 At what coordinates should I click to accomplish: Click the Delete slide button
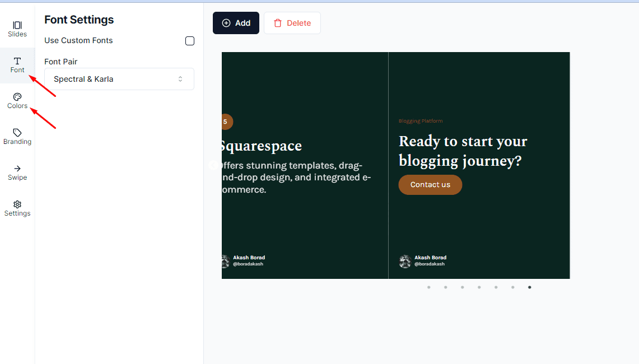click(x=292, y=23)
